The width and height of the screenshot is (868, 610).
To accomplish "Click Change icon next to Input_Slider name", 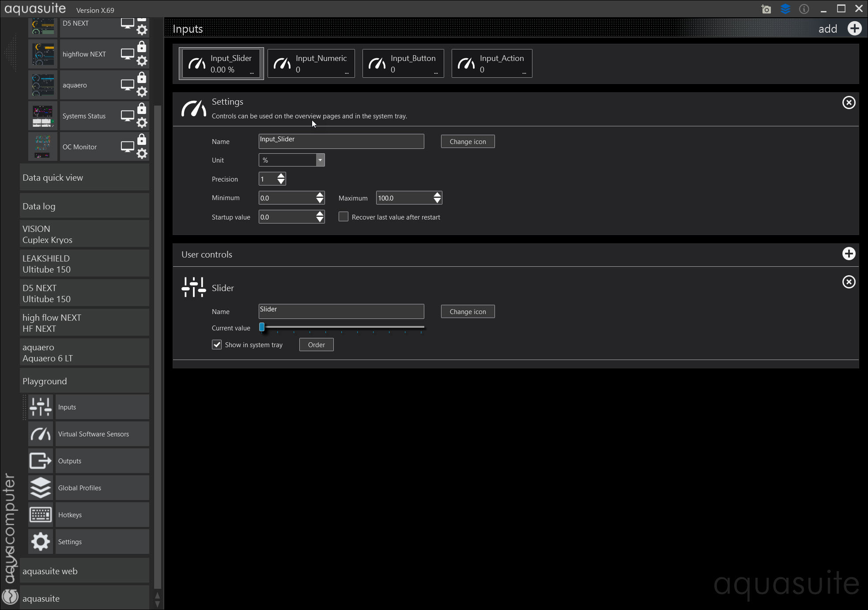I will coord(468,142).
